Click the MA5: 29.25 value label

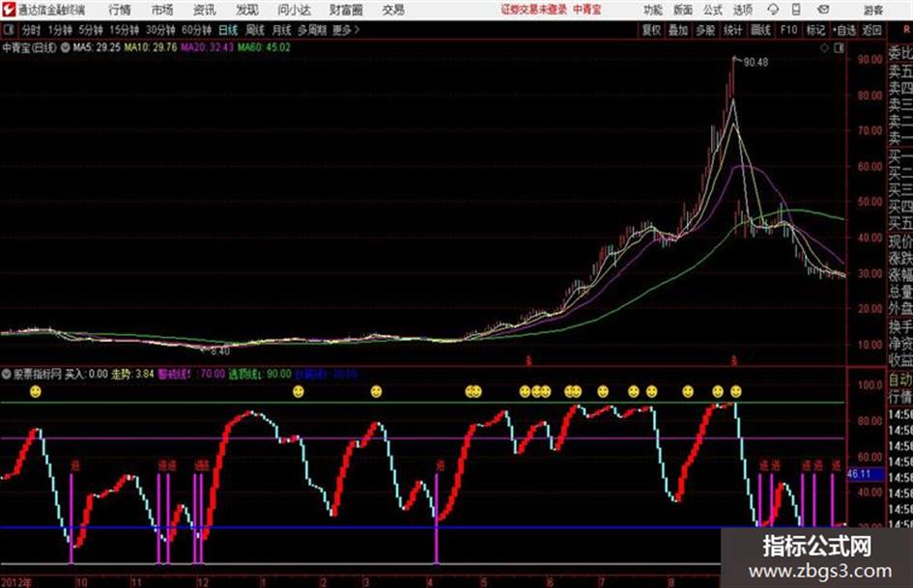(97, 47)
